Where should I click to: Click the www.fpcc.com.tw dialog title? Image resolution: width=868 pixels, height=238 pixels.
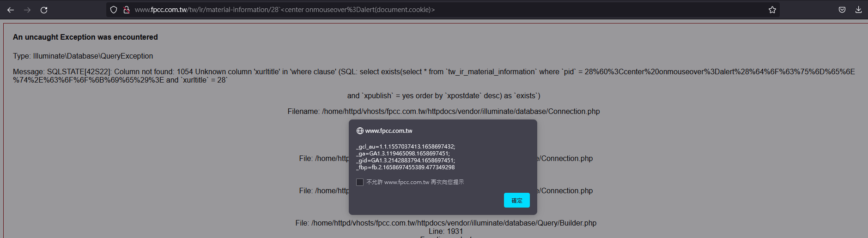coord(388,131)
